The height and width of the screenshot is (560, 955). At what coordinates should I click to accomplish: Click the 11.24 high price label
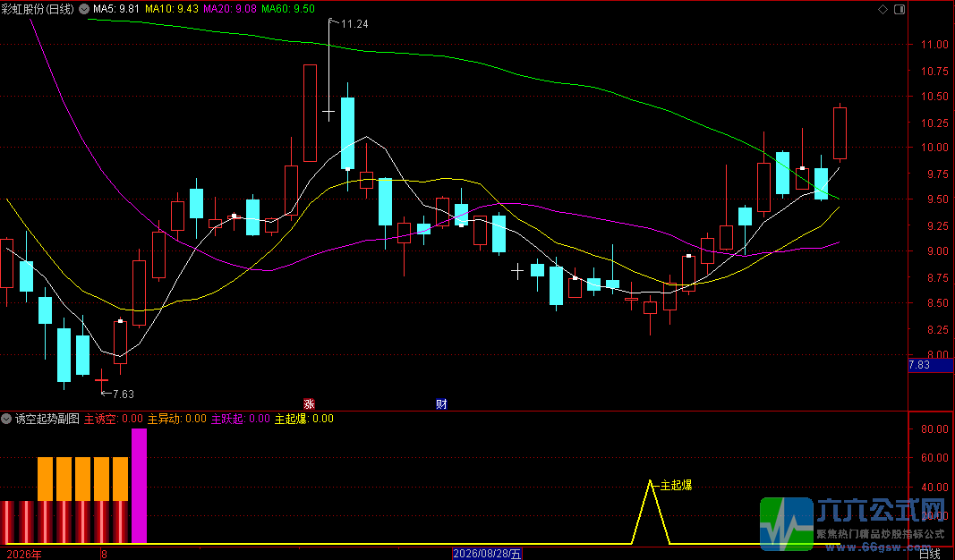(354, 24)
